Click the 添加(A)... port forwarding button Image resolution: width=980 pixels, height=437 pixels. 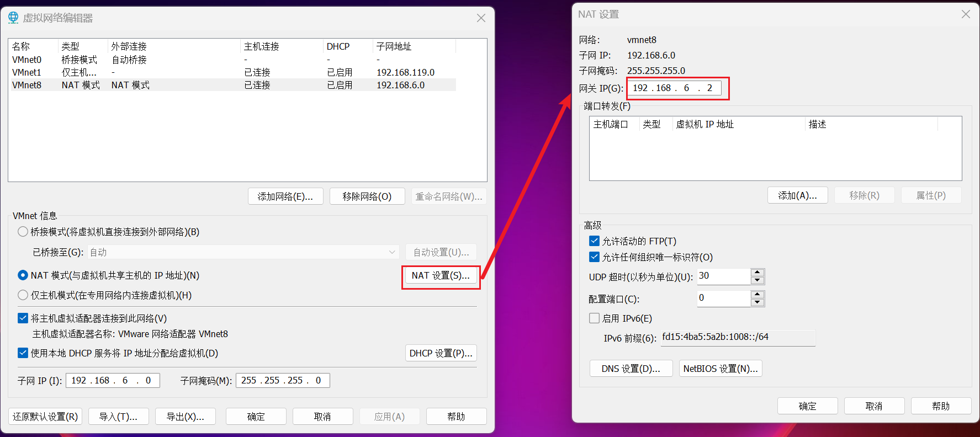coord(797,195)
